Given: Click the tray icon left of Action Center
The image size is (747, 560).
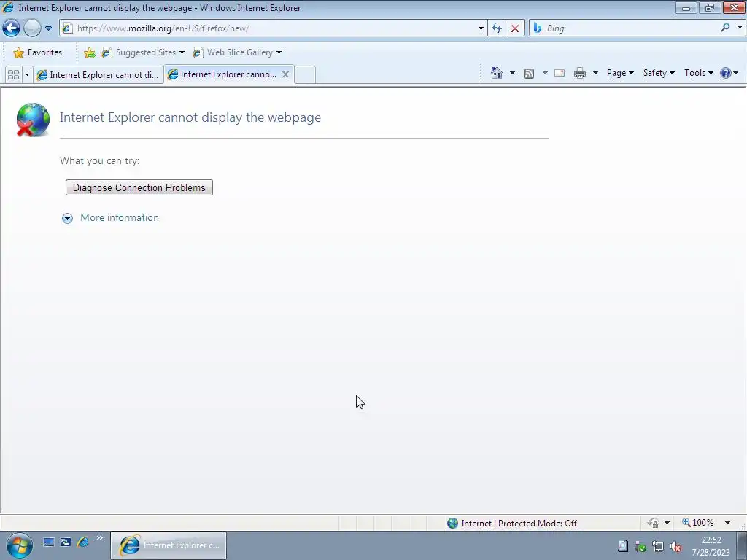Looking at the screenshot, I should [x=623, y=546].
